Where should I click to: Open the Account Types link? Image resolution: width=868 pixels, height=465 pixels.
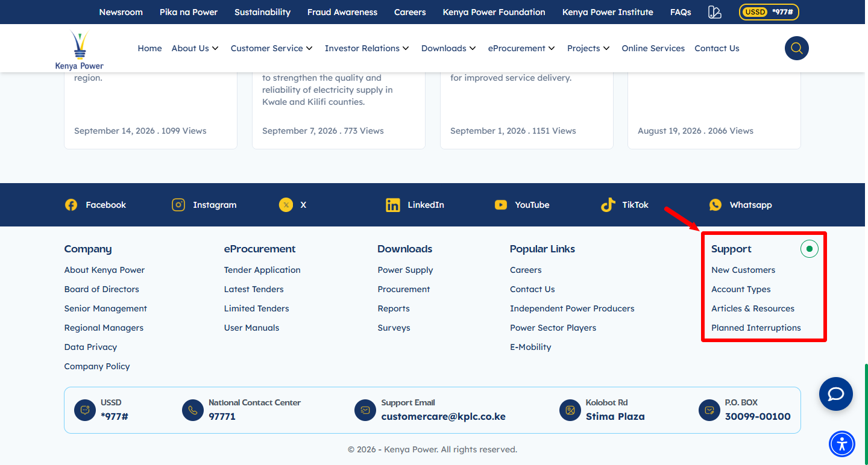tap(741, 289)
